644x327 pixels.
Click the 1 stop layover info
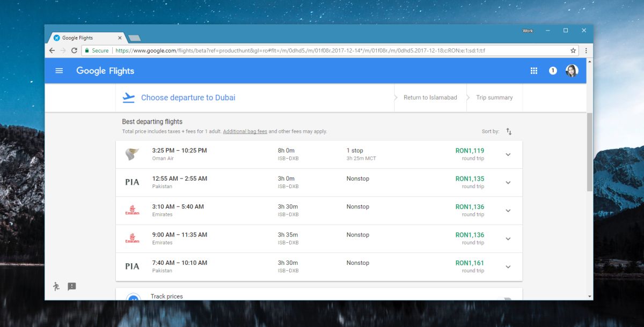coord(362,154)
